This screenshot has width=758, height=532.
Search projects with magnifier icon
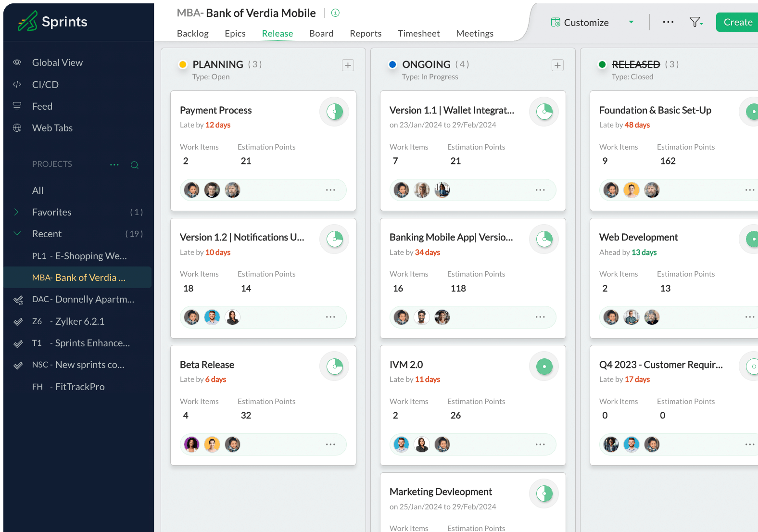coord(135,165)
